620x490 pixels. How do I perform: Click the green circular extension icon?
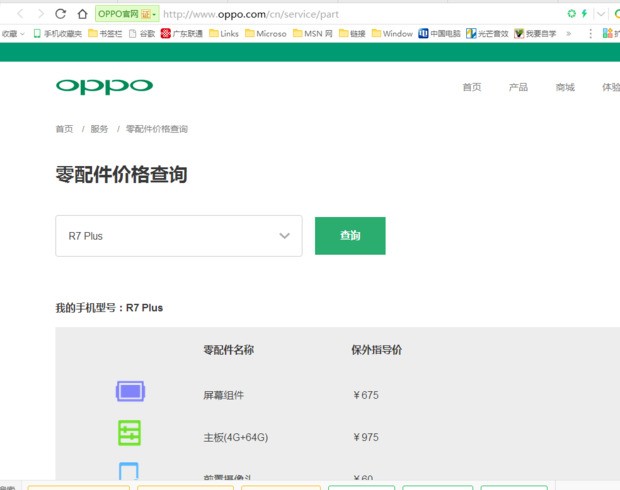click(571, 14)
